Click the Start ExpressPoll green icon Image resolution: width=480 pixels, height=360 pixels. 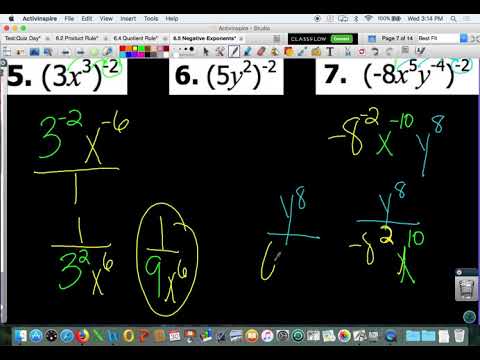[x=94, y=52]
